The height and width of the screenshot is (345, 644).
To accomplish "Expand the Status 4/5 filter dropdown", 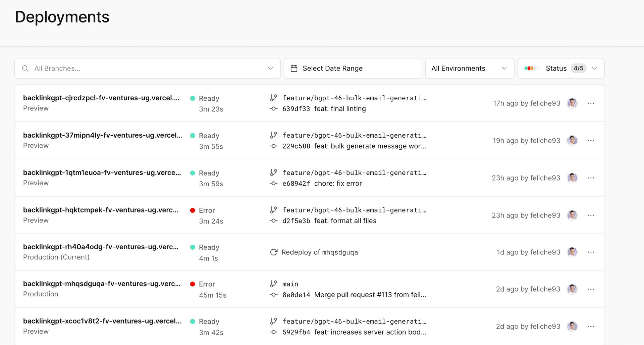I will pos(595,68).
